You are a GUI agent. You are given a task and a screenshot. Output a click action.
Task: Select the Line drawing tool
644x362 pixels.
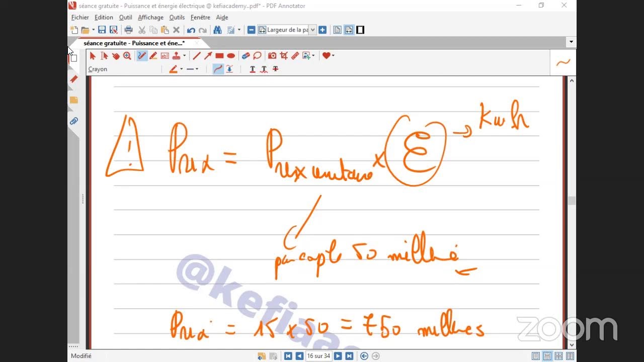tap(197, 56)
